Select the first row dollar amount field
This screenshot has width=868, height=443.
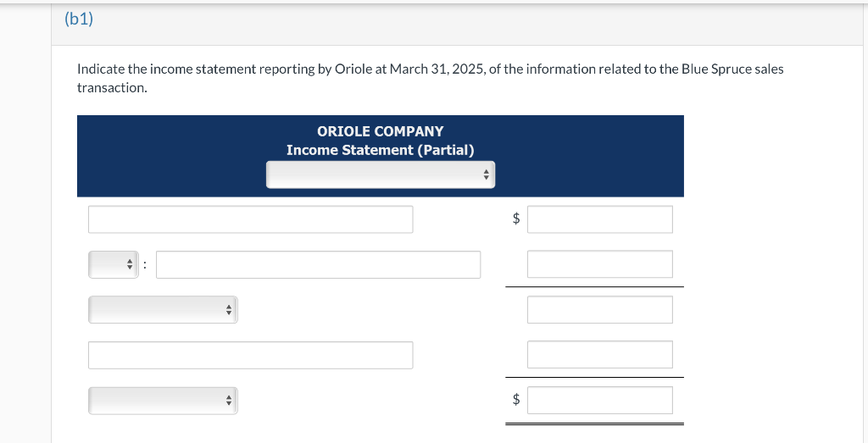[x=599, y=219]
